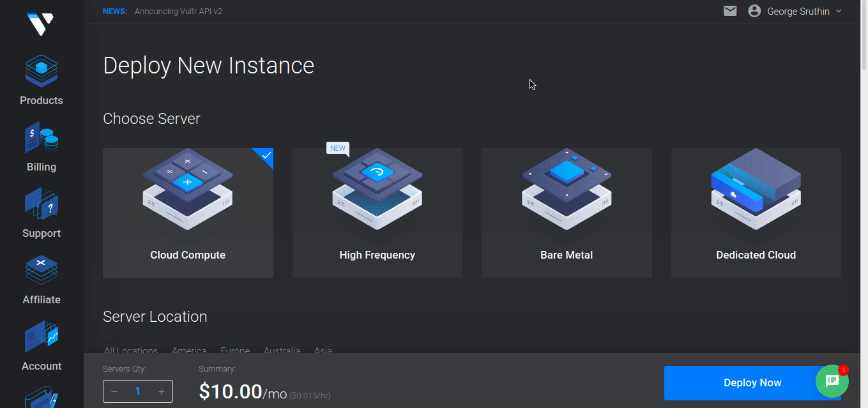
Task: Click the Choose Server heading
Action: tap(151, 119)
